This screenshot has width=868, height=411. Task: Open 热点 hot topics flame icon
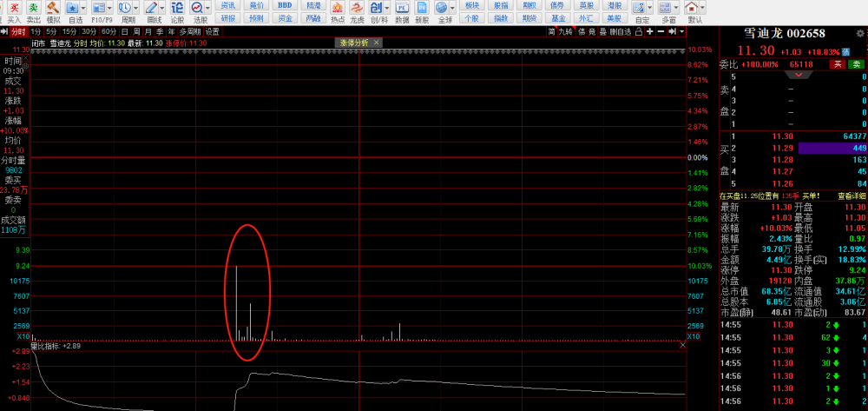[337, 8]
